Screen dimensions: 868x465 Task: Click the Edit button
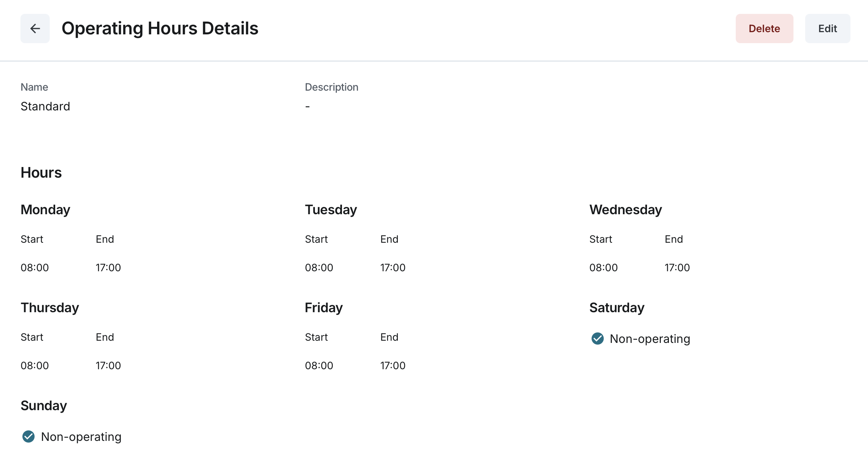(x=827, y=29)
